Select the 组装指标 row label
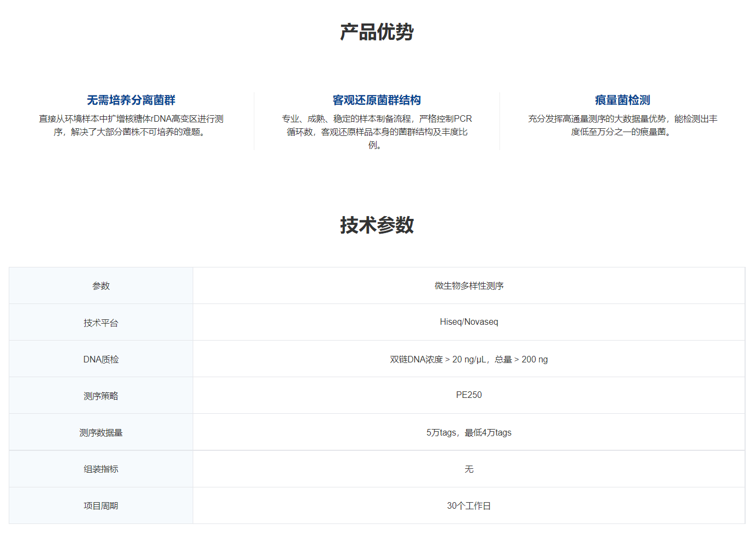This screenshot has width=756, height=536. pyautogui.click(x=101, y=469)
